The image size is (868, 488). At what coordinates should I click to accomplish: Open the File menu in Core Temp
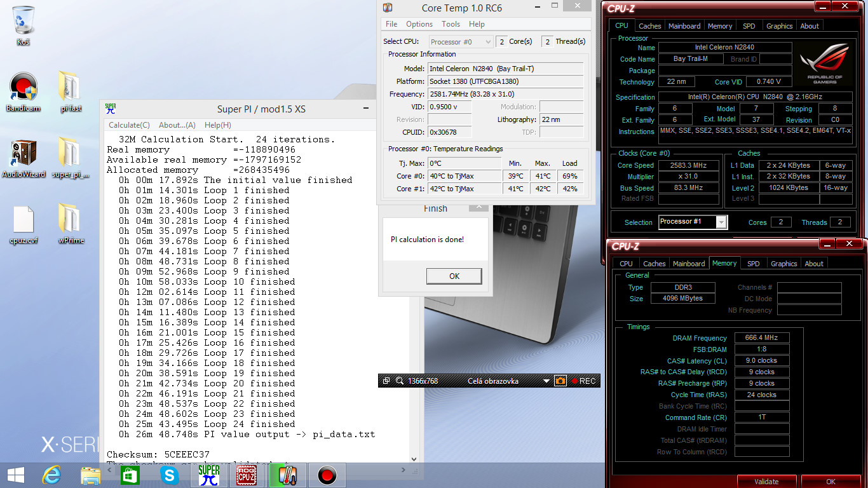pos(391,24)
